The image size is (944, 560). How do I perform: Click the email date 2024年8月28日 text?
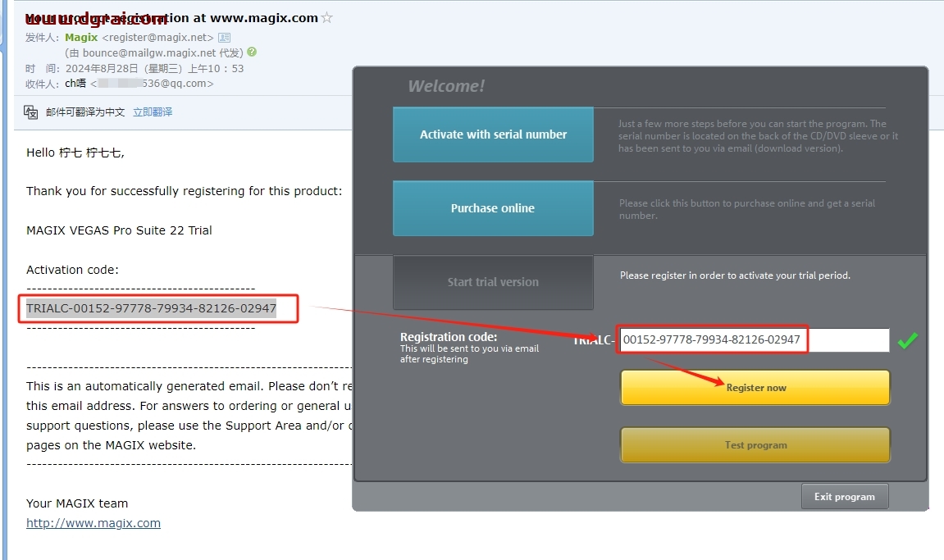pos(102,69)
